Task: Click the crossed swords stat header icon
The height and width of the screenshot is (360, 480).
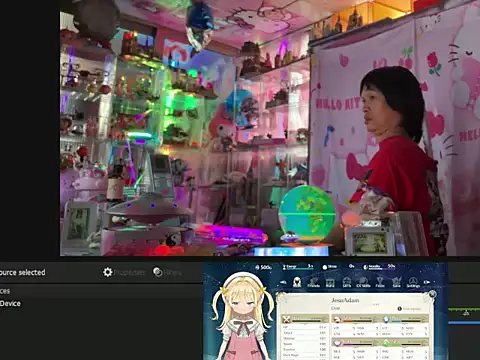Action: coord(287,320)
